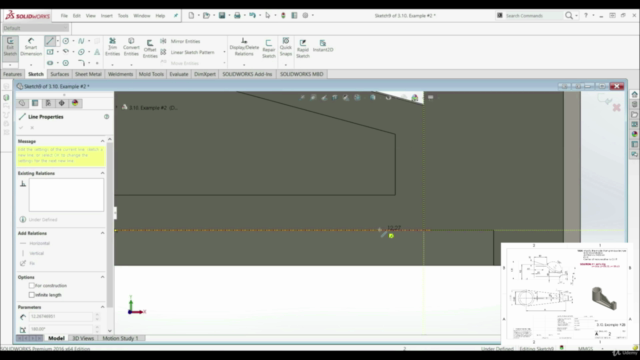
Task: Click the Open document icon
Action: point(207,16)
